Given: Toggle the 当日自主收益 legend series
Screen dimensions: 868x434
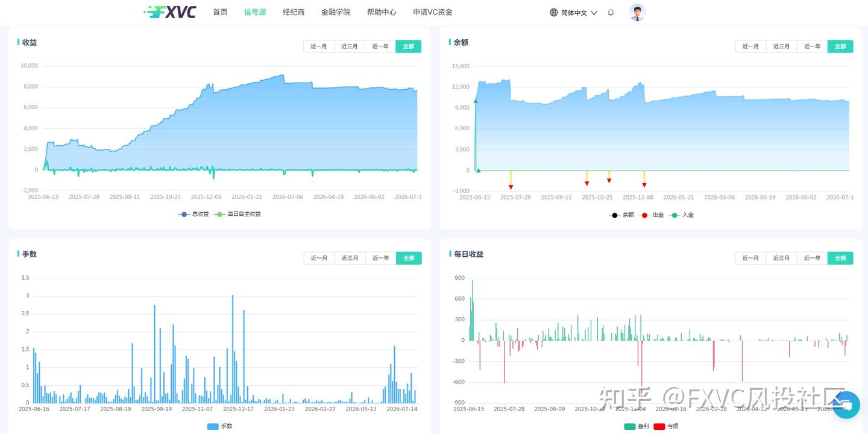Looking at the screenshot, I should tap(237, 214).
